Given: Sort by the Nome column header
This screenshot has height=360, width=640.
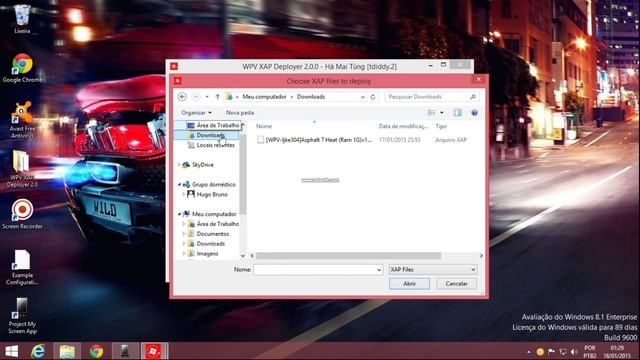Looking at the screenshot, I should click(x=264, y=127).
